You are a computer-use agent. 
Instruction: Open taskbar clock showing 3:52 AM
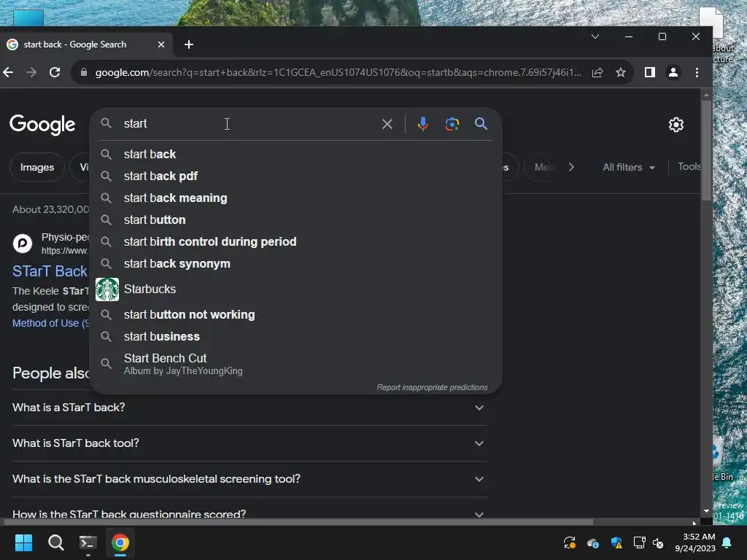[x=695, y=542]
